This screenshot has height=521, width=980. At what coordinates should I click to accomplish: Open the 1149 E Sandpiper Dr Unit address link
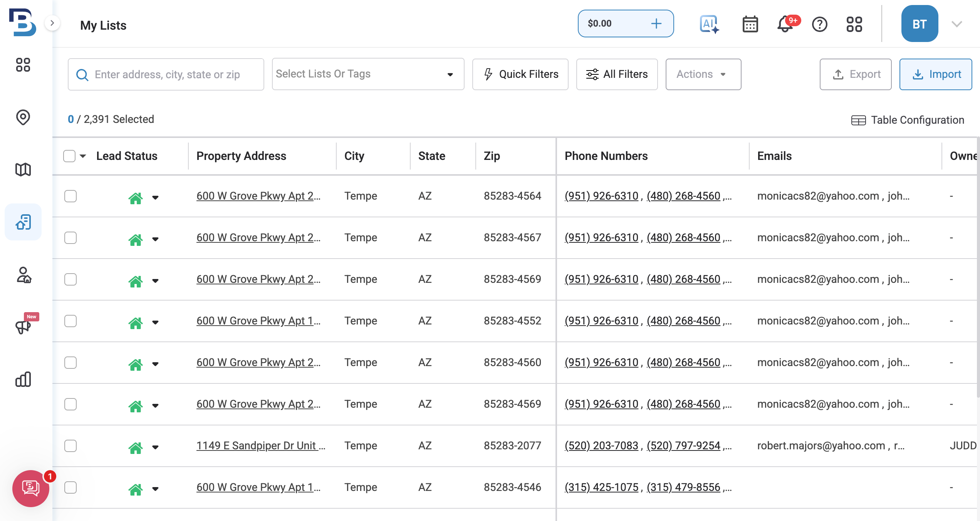click(261, 446)
